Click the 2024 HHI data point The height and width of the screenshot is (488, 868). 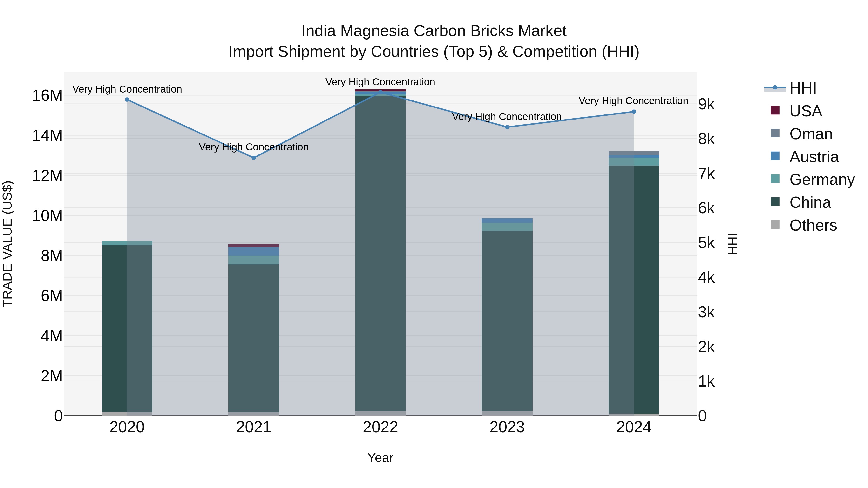(634, 112)
